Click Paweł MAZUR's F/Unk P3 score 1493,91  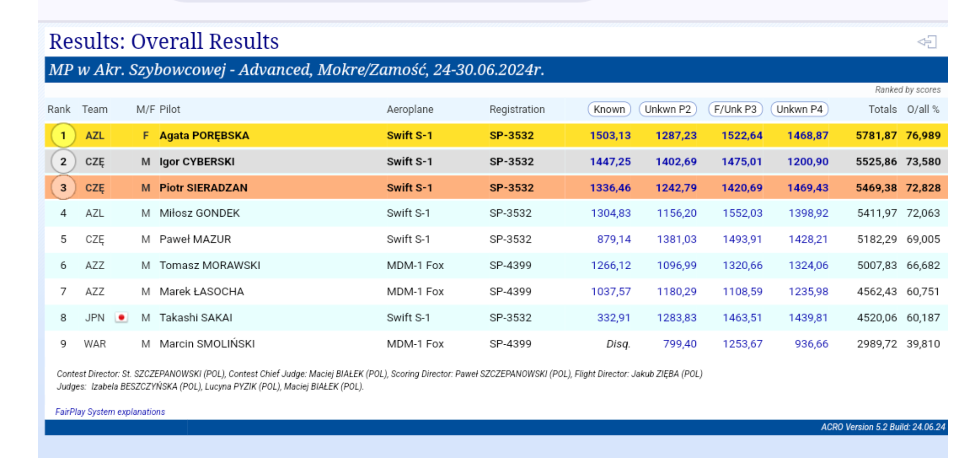pyautogui.click(x=742, y=240)
